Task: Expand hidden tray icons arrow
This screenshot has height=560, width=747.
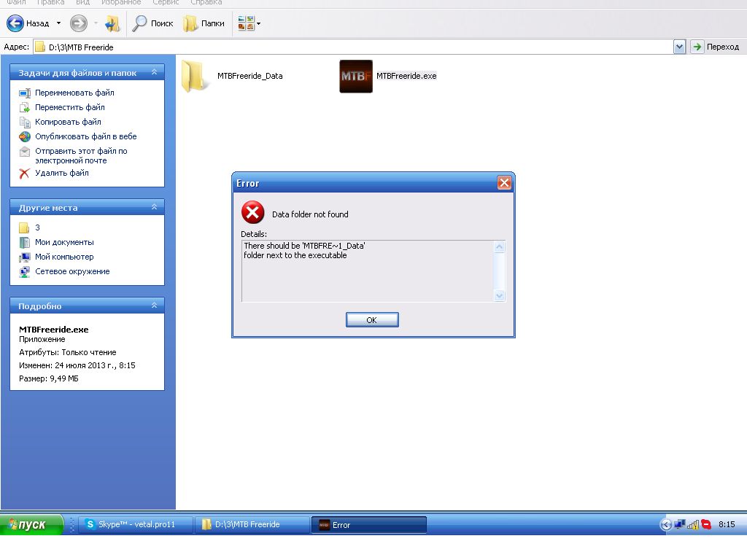Action: pyautogui.click(x=666, y=524)
